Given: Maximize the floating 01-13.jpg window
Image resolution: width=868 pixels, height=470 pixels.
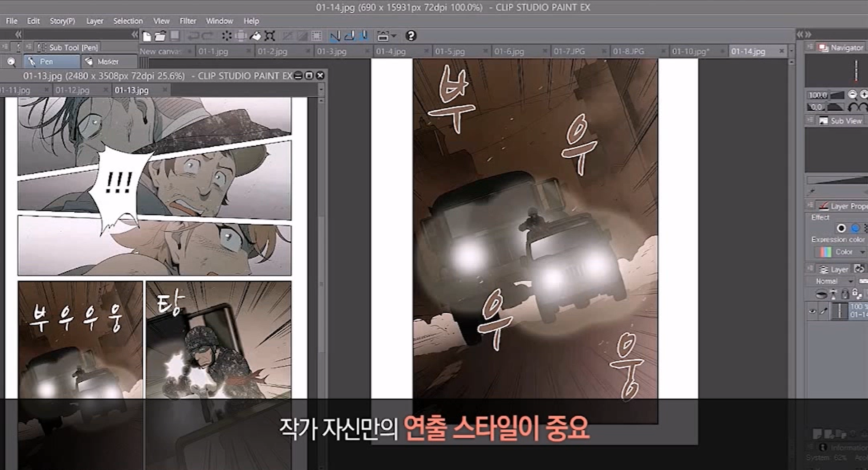Looking at the screenshot, I should tap(309, 75).
